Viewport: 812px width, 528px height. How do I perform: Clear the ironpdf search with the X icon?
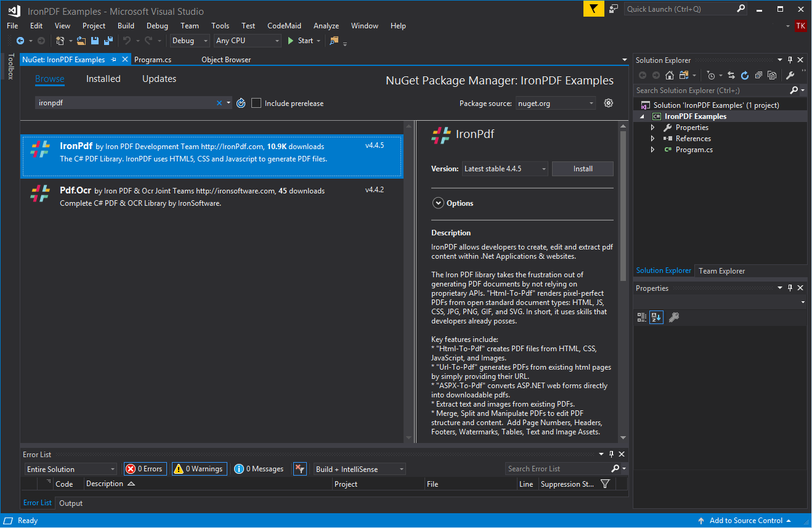pos(220,103)
